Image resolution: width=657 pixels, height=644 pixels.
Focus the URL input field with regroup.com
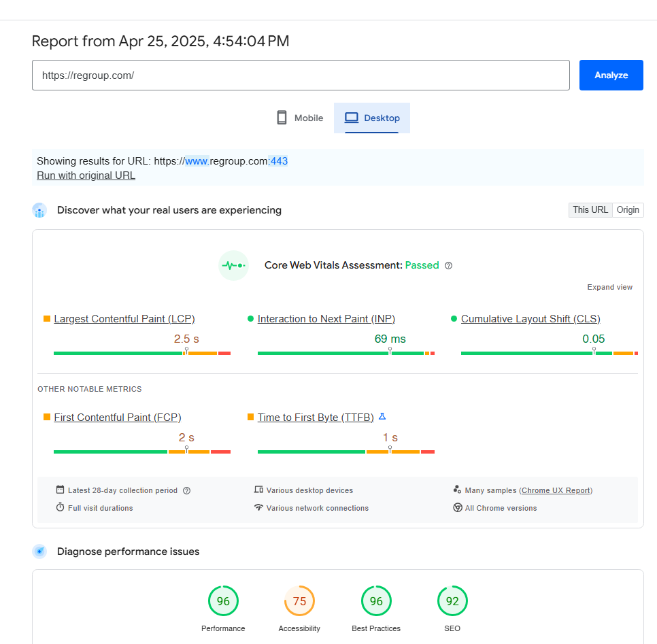click(301, 75)
